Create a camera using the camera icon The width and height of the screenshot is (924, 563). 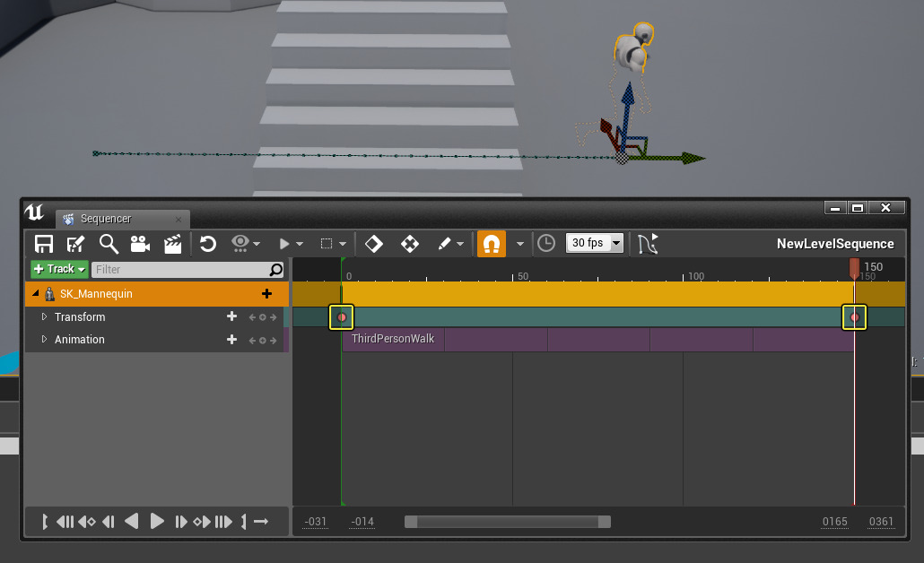(139, 243)
